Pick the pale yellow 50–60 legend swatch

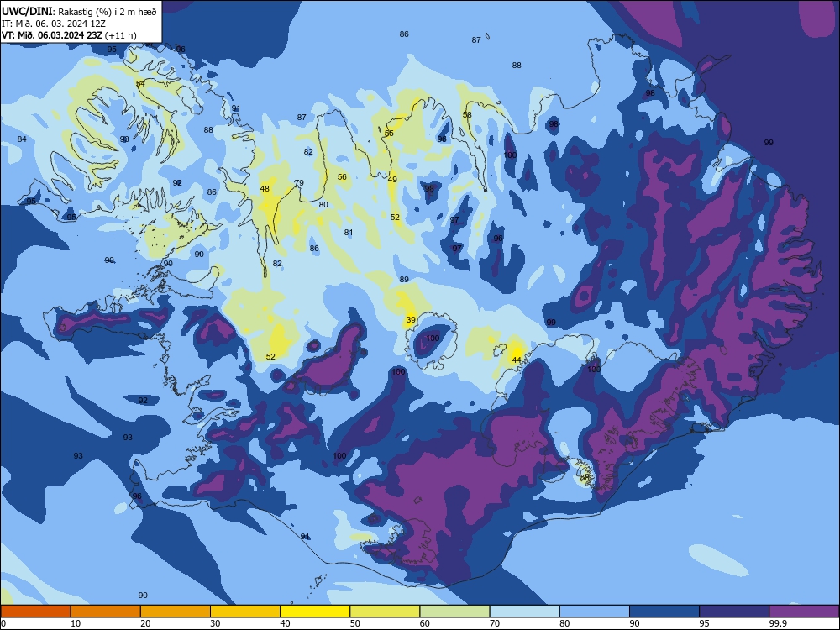click(x=385, y=612)
